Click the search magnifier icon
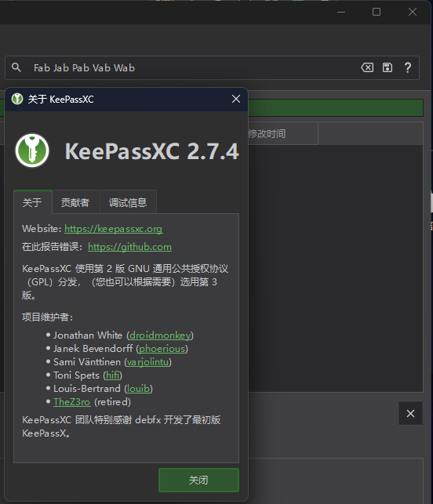 pos(16,67)
